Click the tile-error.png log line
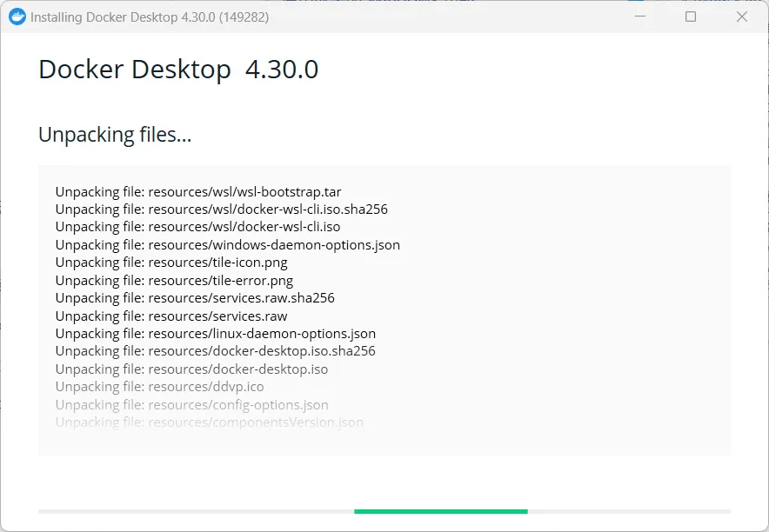Screen dimensions: 769x532 pos(174,281)
